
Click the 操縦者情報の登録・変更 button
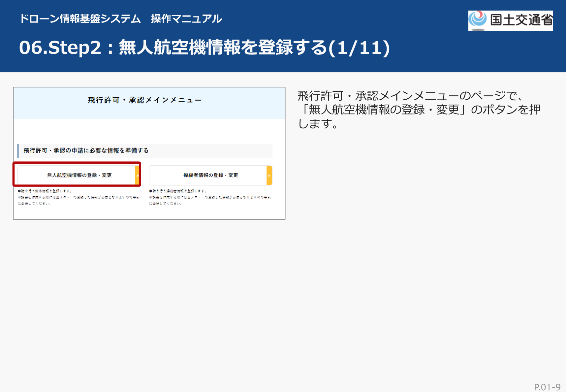pos(210,175)
